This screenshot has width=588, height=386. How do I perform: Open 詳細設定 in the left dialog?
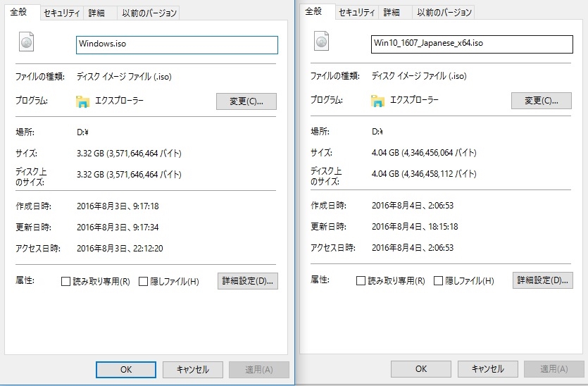(x=248, y=281)
